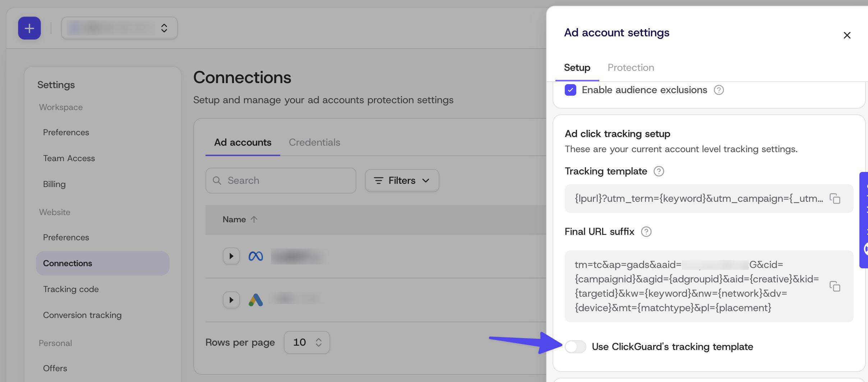Toggle Use ClickGuard's tracking template
The width and height of the screenshot is (868, 382).
[x=575, y=347]
